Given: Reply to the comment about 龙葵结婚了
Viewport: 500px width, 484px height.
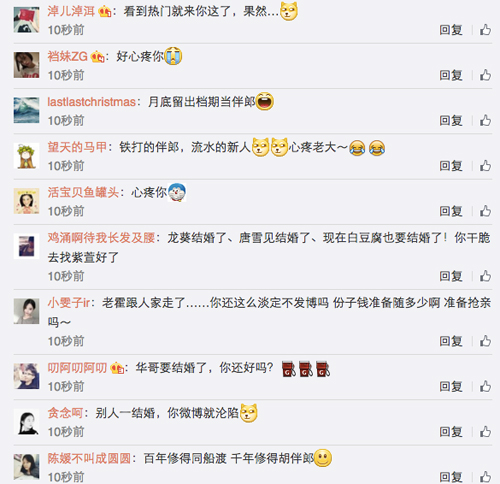Looking at the screenshot, I should [x=451, y=276].
